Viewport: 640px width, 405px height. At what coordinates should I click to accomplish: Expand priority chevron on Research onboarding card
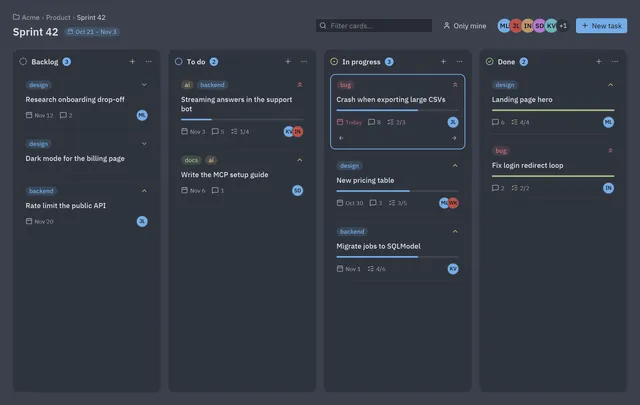coord(144,85)
